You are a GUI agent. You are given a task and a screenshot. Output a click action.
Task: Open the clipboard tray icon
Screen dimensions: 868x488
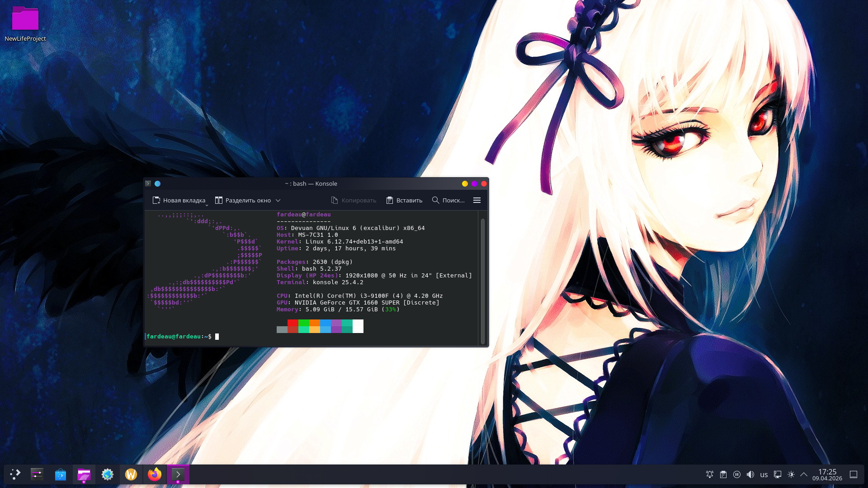click(723, 474)
